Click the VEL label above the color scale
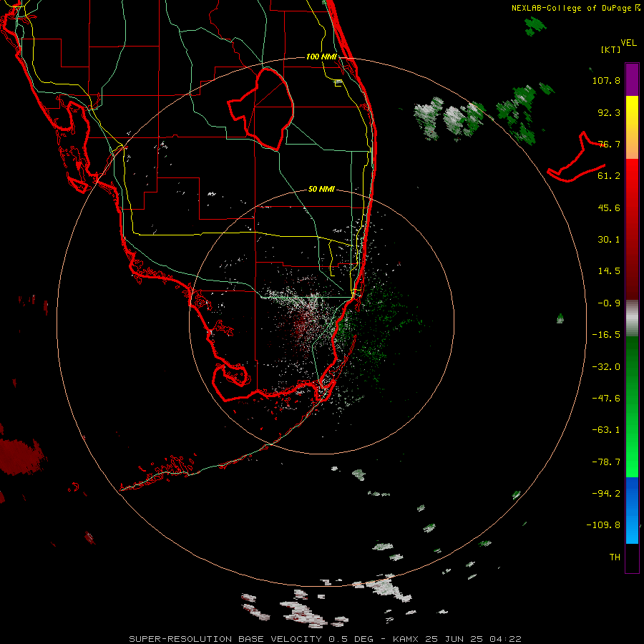This screenshot has height=644, width=644. (628, 43)
